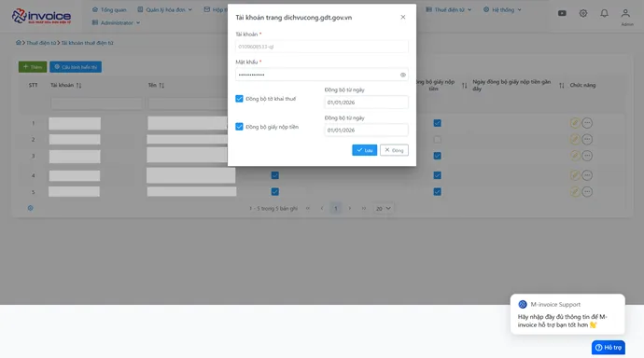Click the Đóng button in dialog
This screenshot has width=644, height=358.
394,150
